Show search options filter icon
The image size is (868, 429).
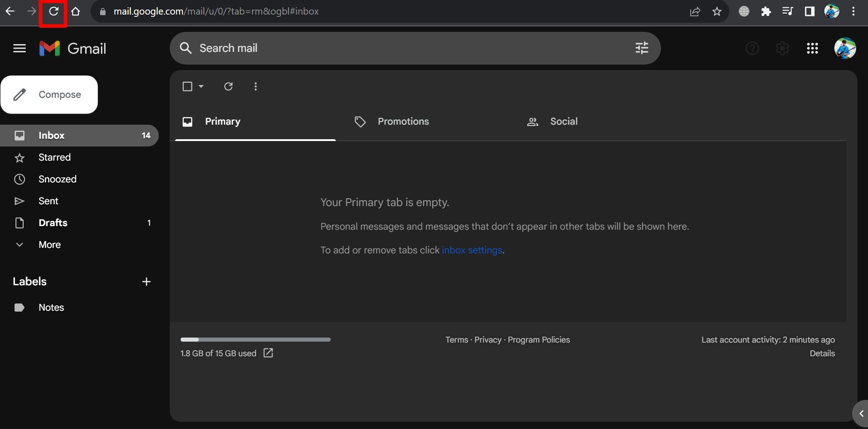click(x=641, y=48)
